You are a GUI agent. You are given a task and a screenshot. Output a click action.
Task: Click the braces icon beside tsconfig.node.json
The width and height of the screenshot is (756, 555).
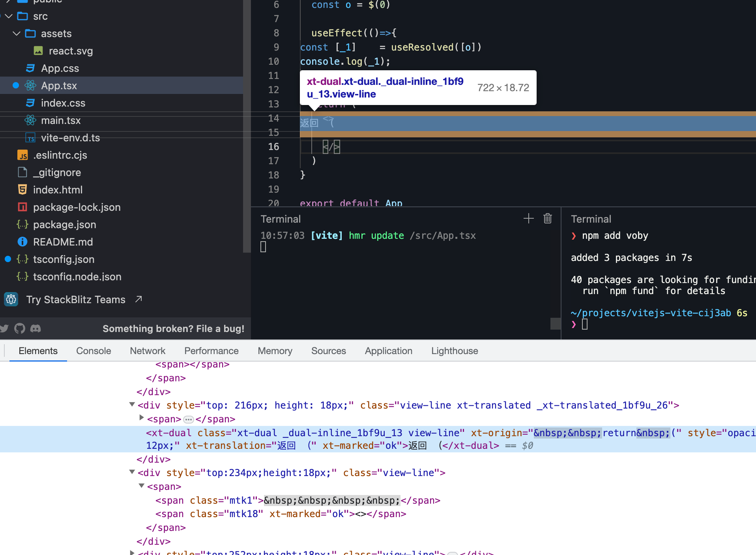(22, 277)
